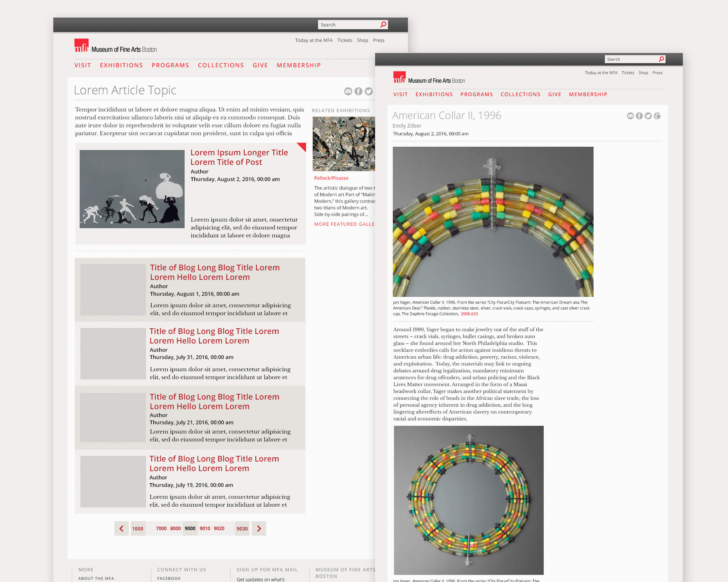The image size is (728, 582).
Task: Go to next pagination page arrow
Action: click(259, 528)
